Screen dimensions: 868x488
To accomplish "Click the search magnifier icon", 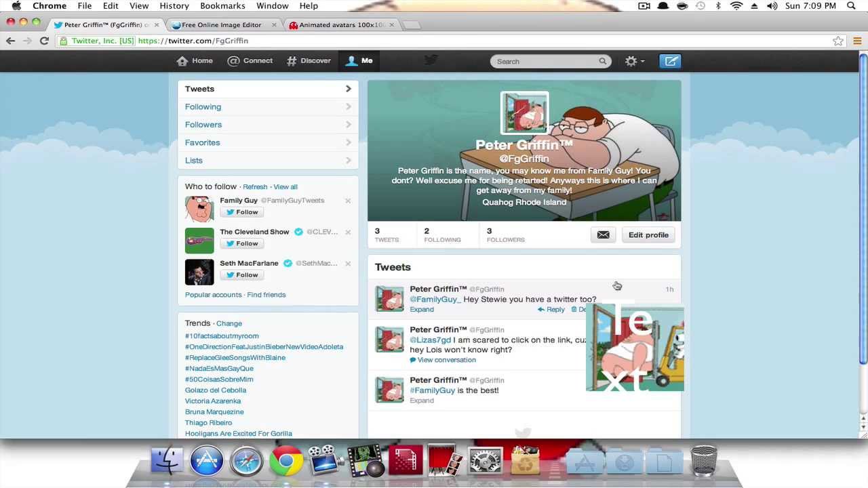I will coord(602,62).
